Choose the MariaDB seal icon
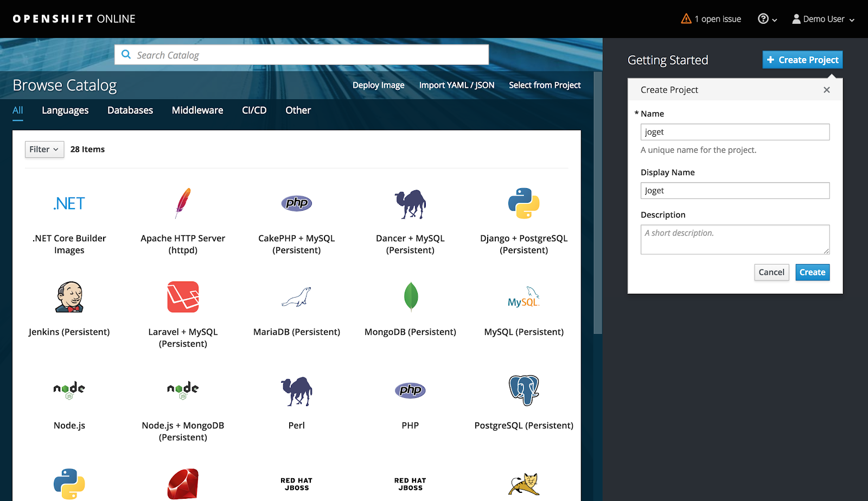Screen dimensions: 868x501 (x=297, y=297)
